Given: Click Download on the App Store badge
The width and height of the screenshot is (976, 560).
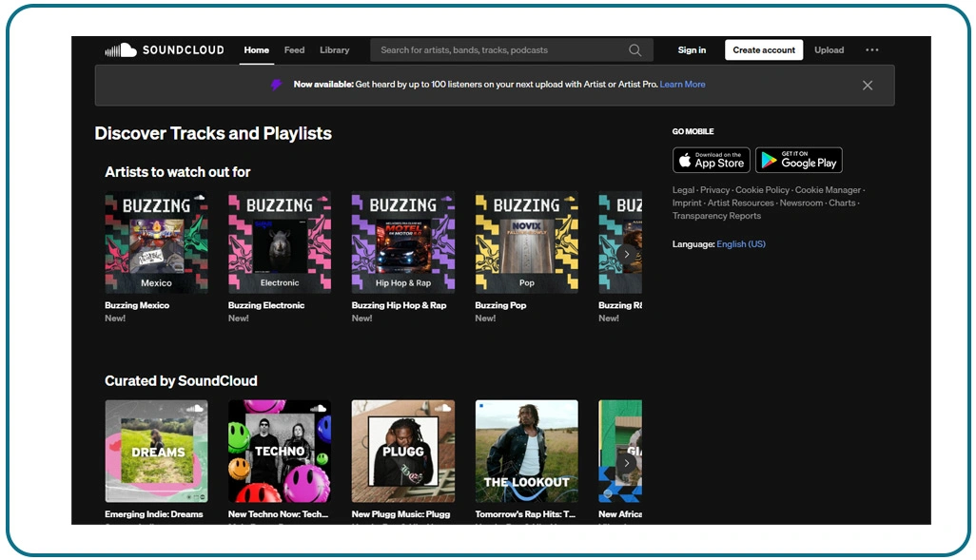Looking at the screenshot, I should coord(711,160).
